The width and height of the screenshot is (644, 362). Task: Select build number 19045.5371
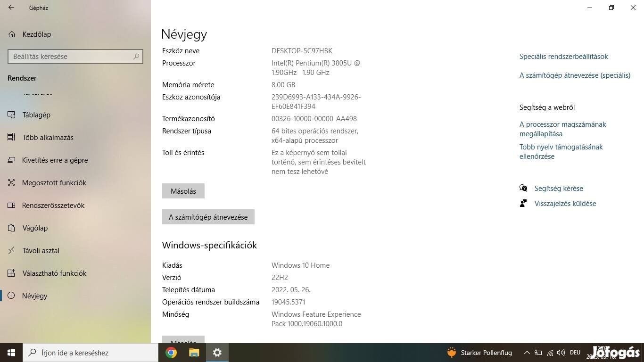click(288, 302)
